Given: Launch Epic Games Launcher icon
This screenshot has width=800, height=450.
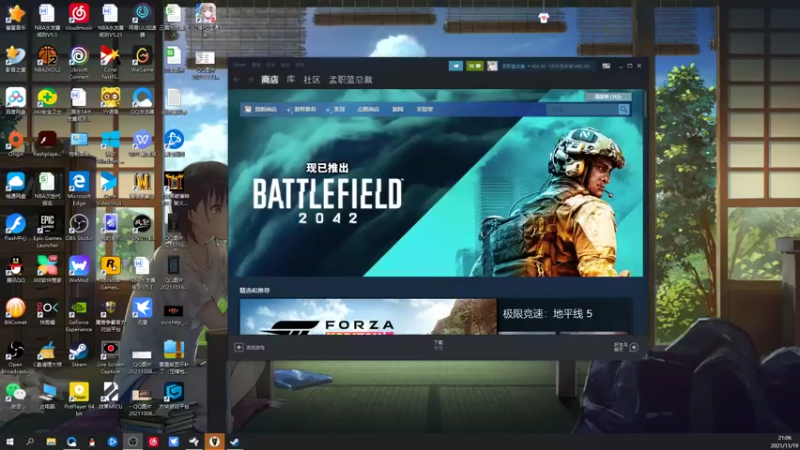Looking at the screenshot, I should click(x=47, y=231).
